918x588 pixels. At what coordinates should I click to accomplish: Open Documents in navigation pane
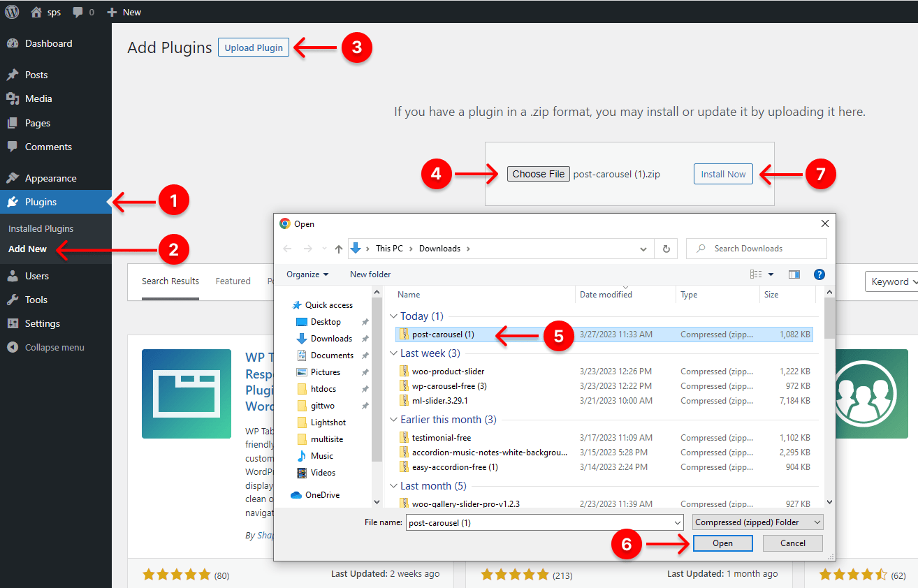pos(332,355)
